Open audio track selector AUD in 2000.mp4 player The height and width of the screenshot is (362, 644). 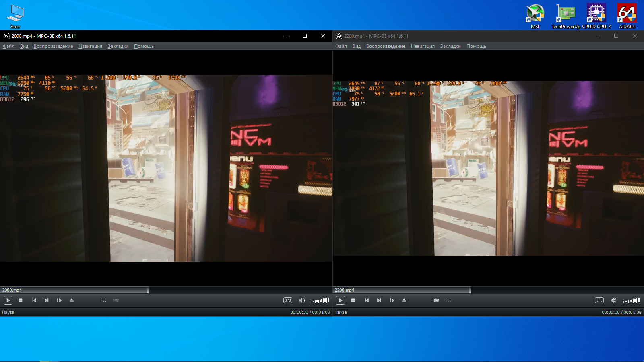(x=103, y=300)
